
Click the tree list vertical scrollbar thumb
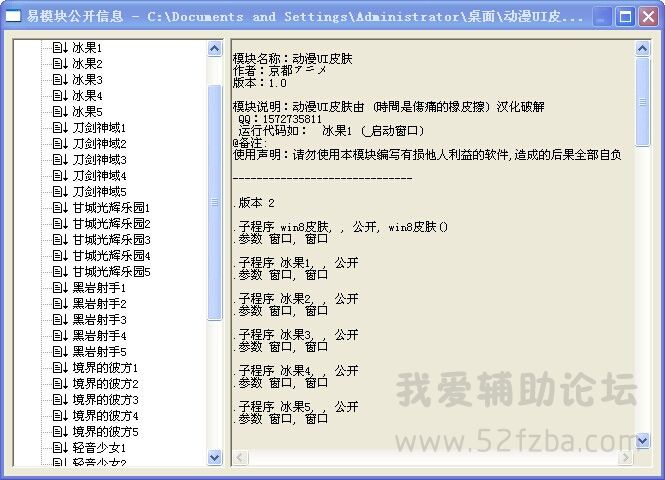point(215,203)
